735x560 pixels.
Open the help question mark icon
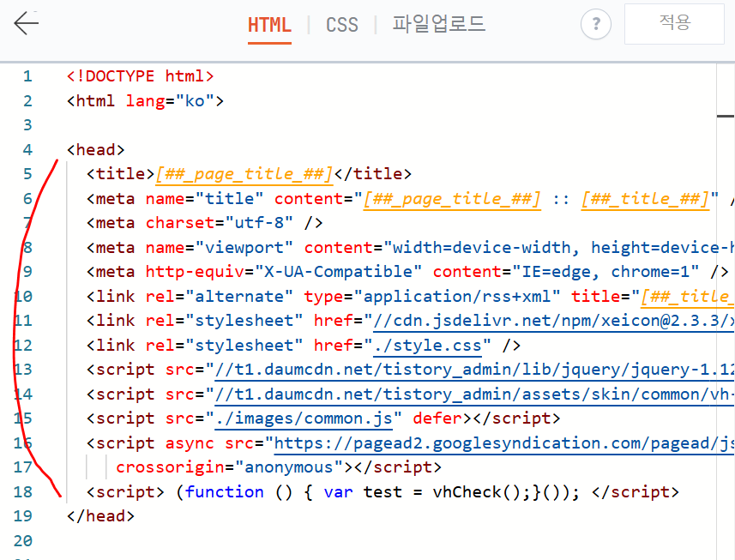(596, 24)
